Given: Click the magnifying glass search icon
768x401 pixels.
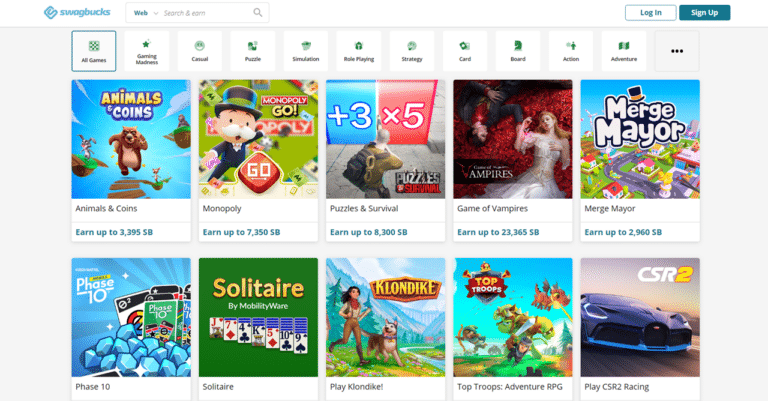Looking at the screenshot, I should 258,13.
